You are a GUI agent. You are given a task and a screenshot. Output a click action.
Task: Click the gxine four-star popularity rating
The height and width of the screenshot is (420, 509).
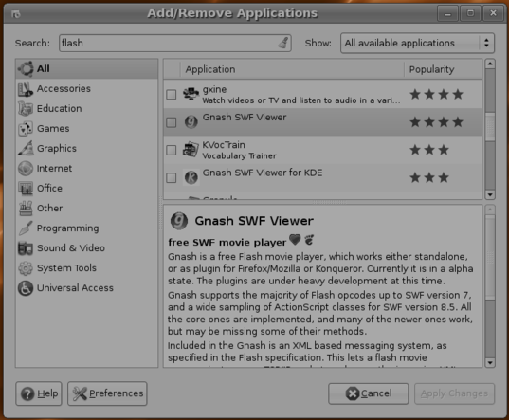(436, 95)
